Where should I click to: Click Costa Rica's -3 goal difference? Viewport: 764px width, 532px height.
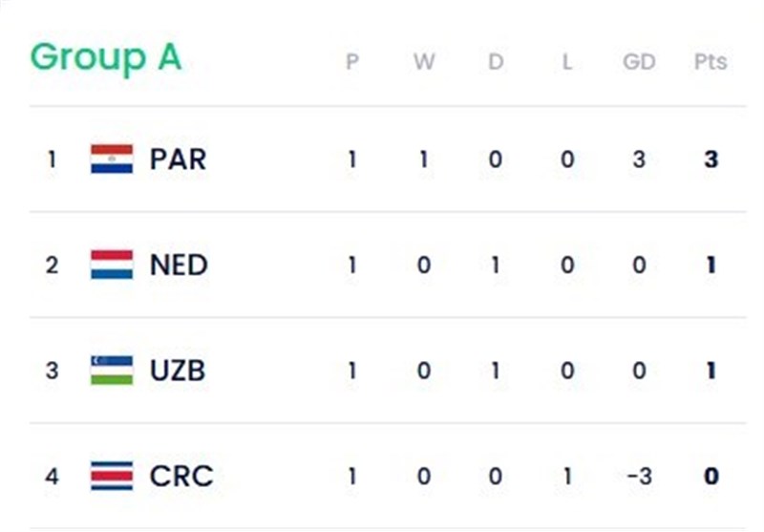pyautogui.click(x=638, y=476)
